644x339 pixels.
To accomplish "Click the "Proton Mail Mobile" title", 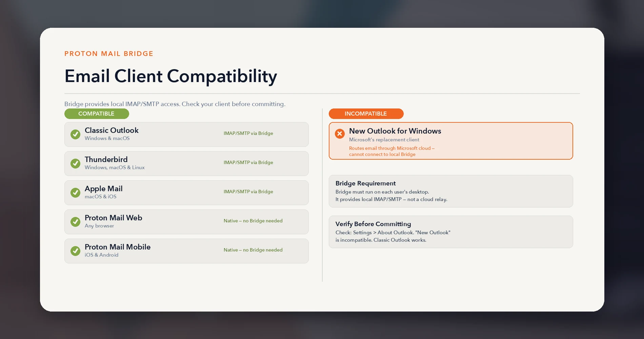I will [x=118, y=247].
